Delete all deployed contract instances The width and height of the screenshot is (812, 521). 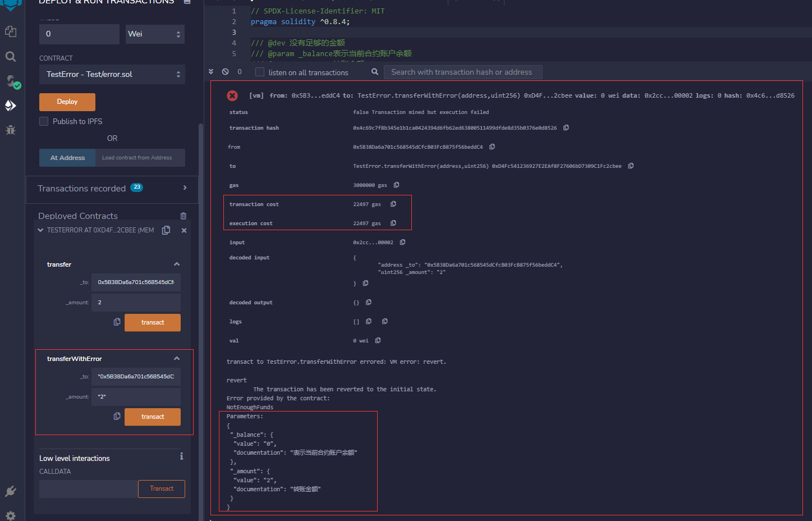183,216
